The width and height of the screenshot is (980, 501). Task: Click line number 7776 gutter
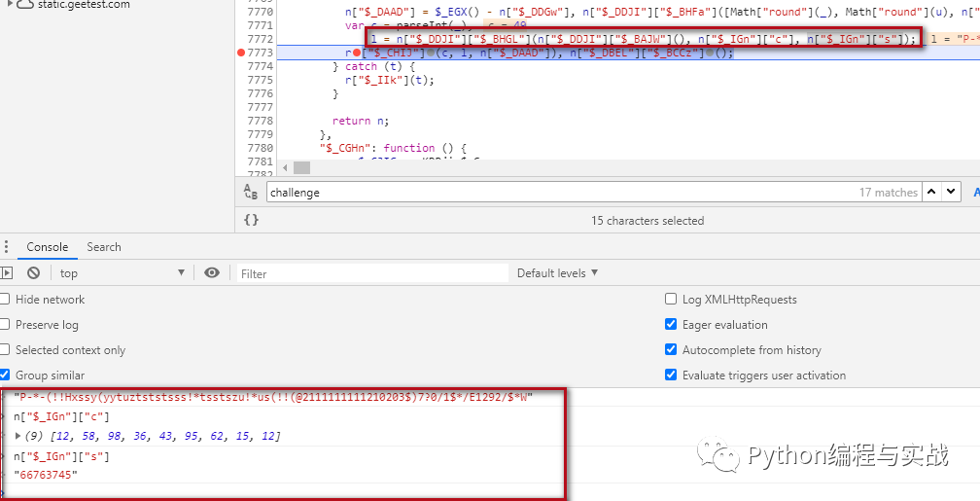[x=260, y=93]
